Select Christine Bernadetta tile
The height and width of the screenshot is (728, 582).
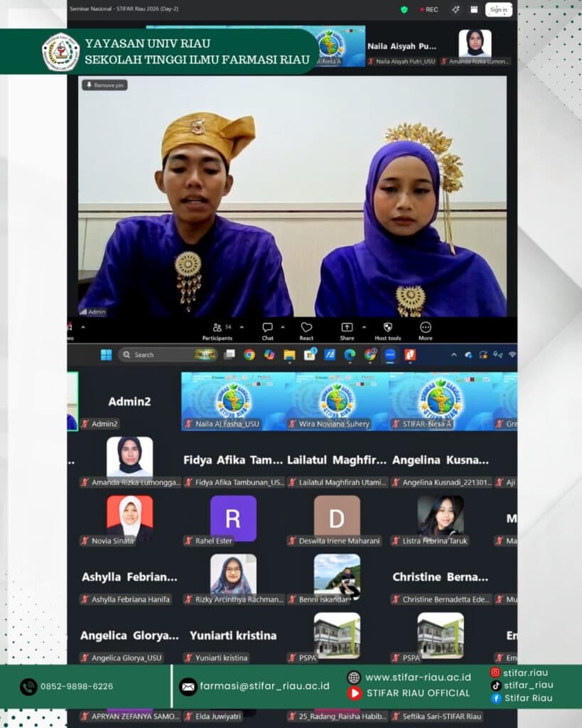[x=441, y=577]
